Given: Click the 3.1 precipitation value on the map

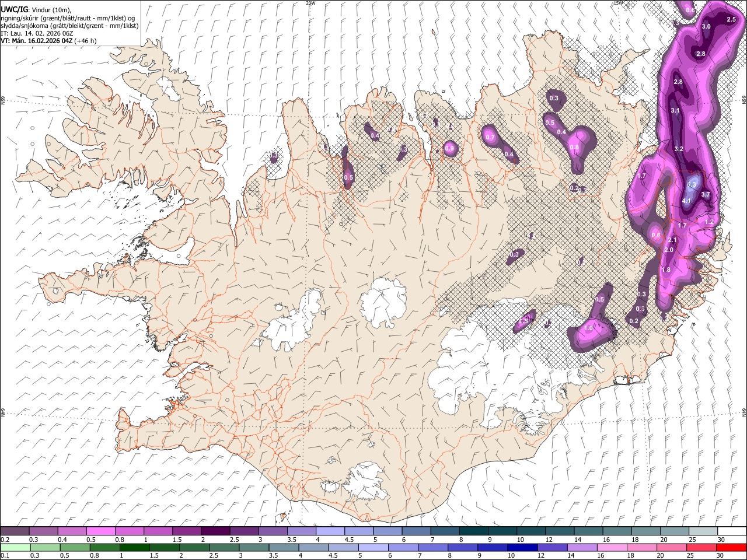Looking at the screenshot, I should 675,111.
